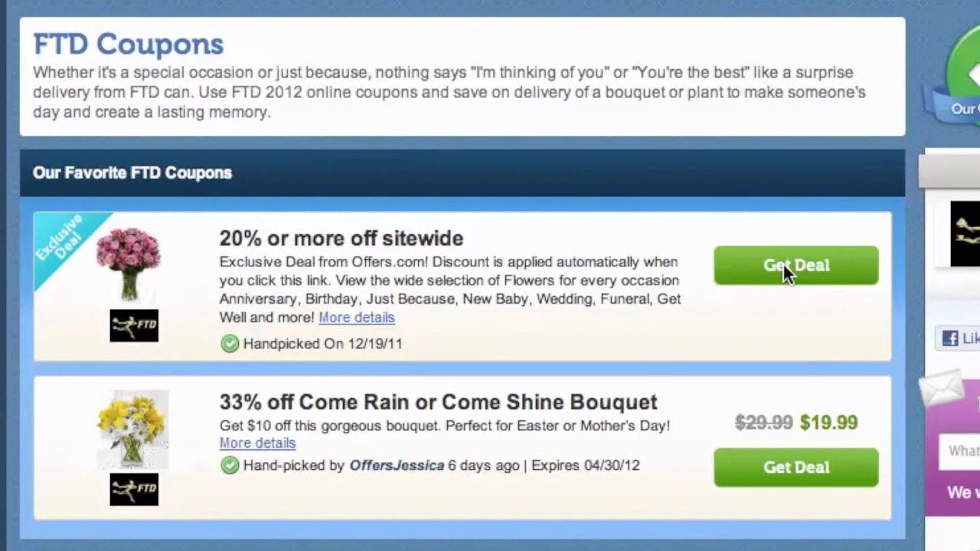Focus the sidebar text input field
Image resolution: width=980 pixels, height=551 pixels.
point(961,451)
